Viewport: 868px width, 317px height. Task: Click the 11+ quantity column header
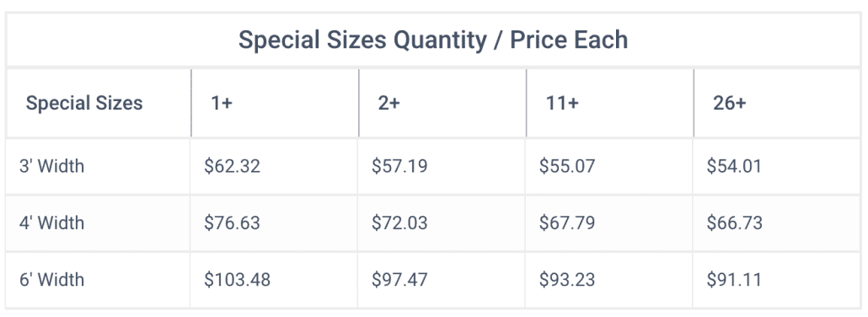point(562,103)
